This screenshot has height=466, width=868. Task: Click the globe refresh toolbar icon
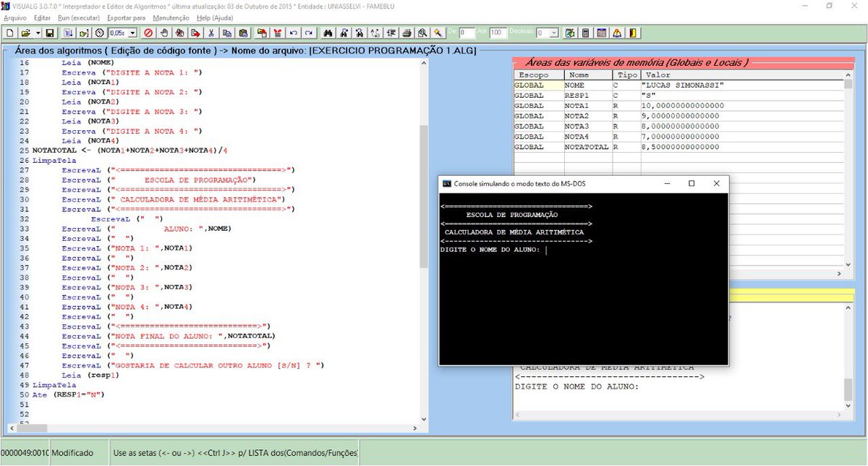tap(570, 33)
